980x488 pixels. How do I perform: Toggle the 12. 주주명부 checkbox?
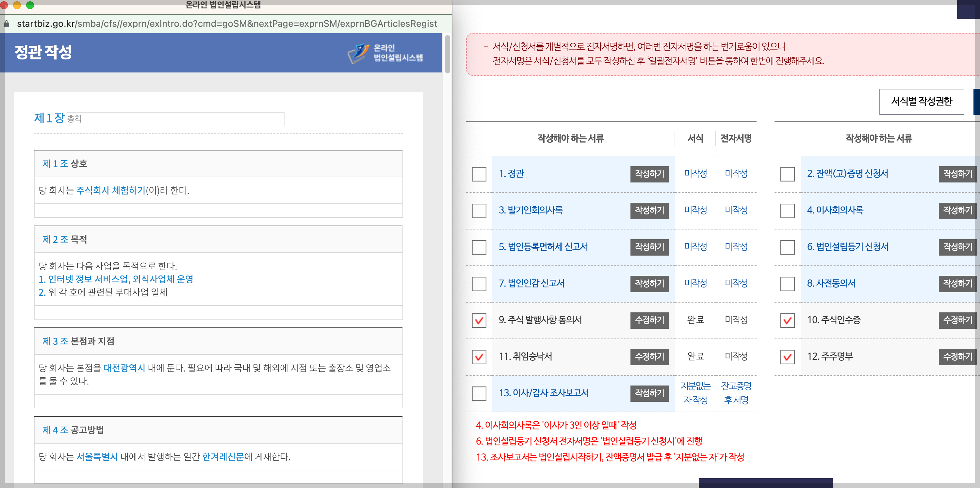[x=787, y=357]
